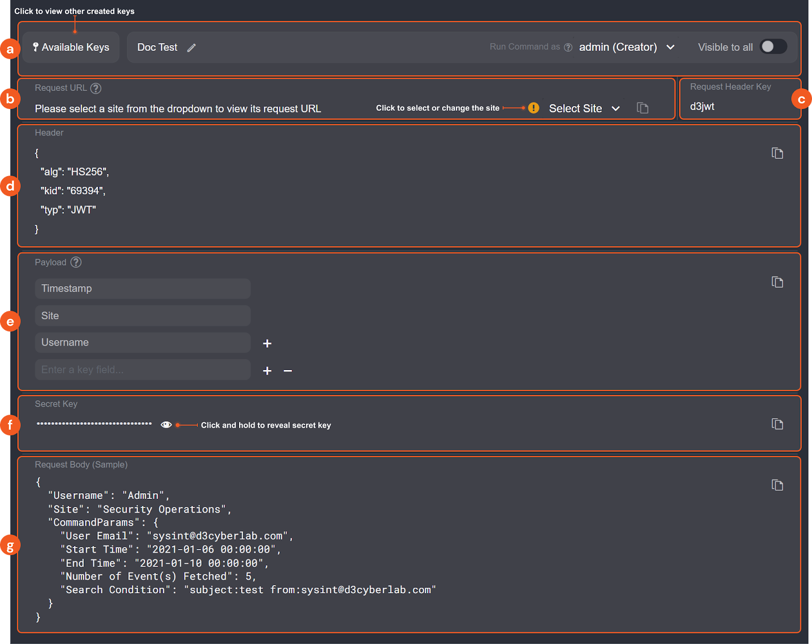Add a payload field with the plus icon
The width and height of the screenshot is (812, 644).
(267, 343)
